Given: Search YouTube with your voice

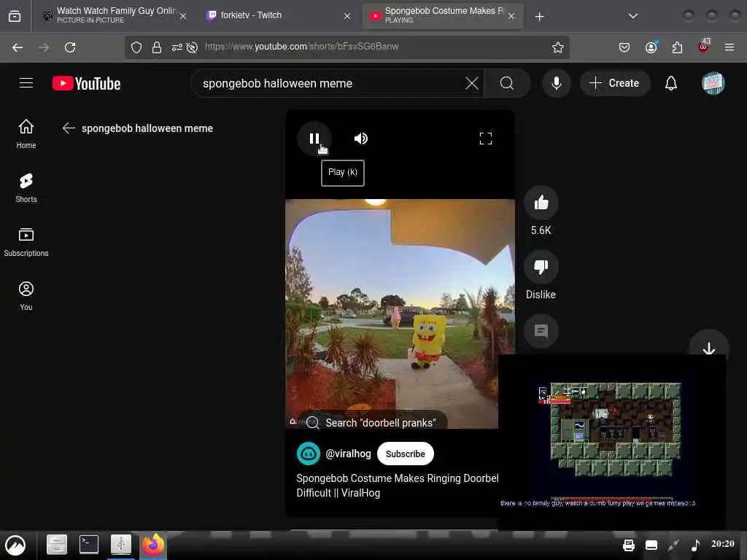Looking at the screenshot, I should click(556, 83).
